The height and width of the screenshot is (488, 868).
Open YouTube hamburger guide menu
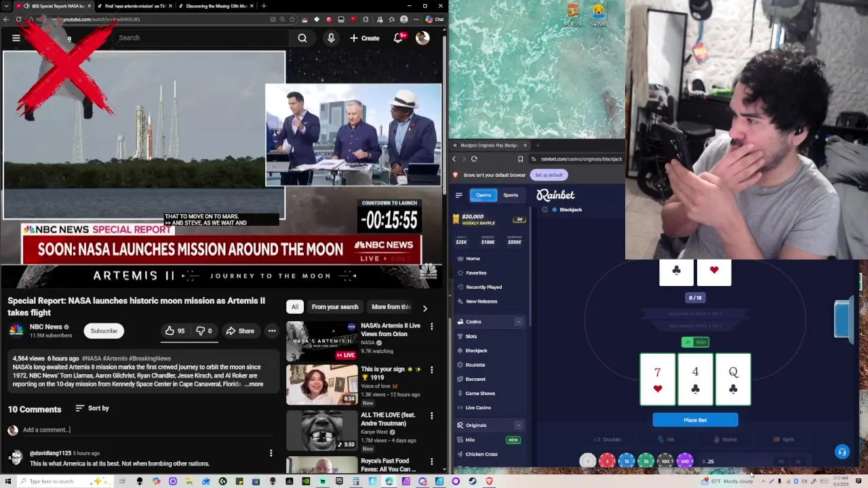point(16,38)
